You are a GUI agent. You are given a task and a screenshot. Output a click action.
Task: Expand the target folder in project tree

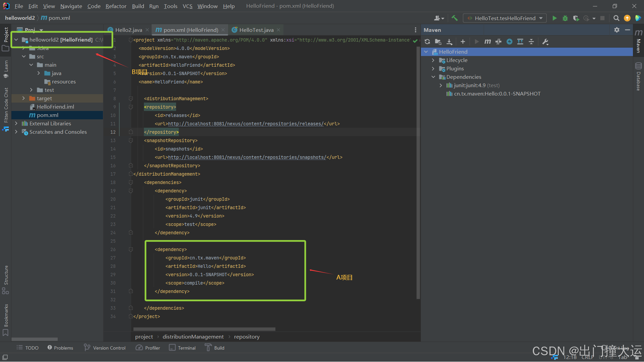point(23,98)
